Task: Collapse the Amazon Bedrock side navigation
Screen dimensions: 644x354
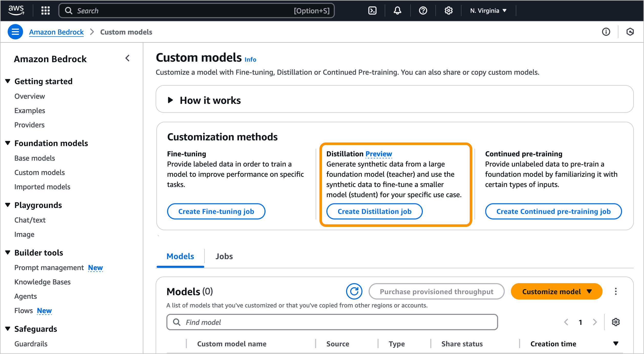Action: (x=127, y=58)
